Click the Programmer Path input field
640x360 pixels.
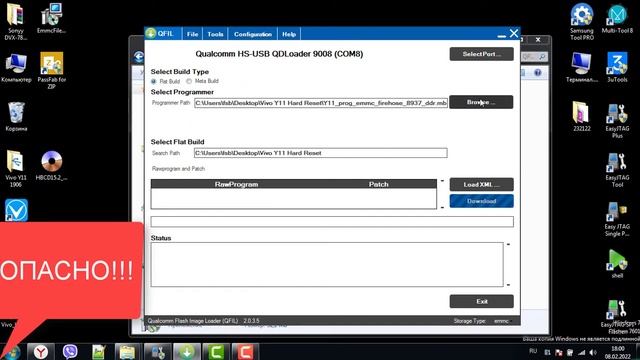pos(321,103)
